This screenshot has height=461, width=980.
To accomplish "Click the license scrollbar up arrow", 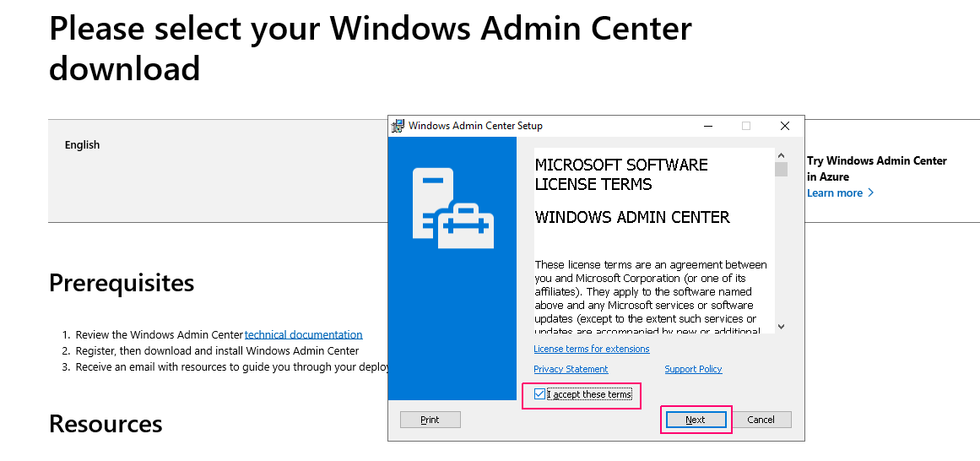I will 781,155.
